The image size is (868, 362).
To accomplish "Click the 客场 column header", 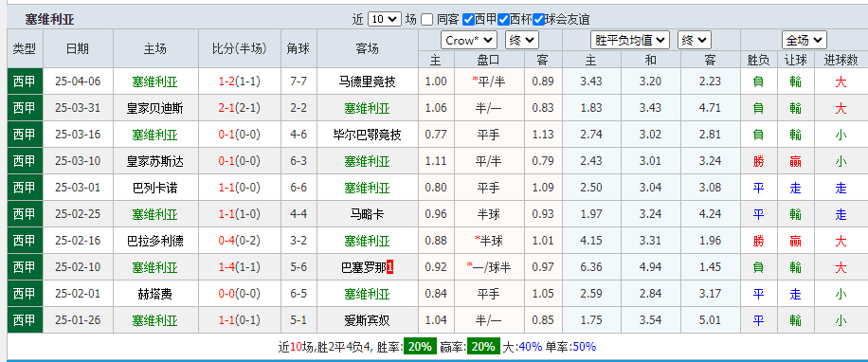I will point(367,48).
